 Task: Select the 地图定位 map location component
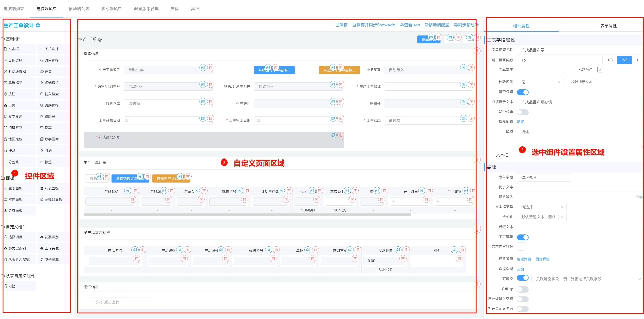click(15, 139)
